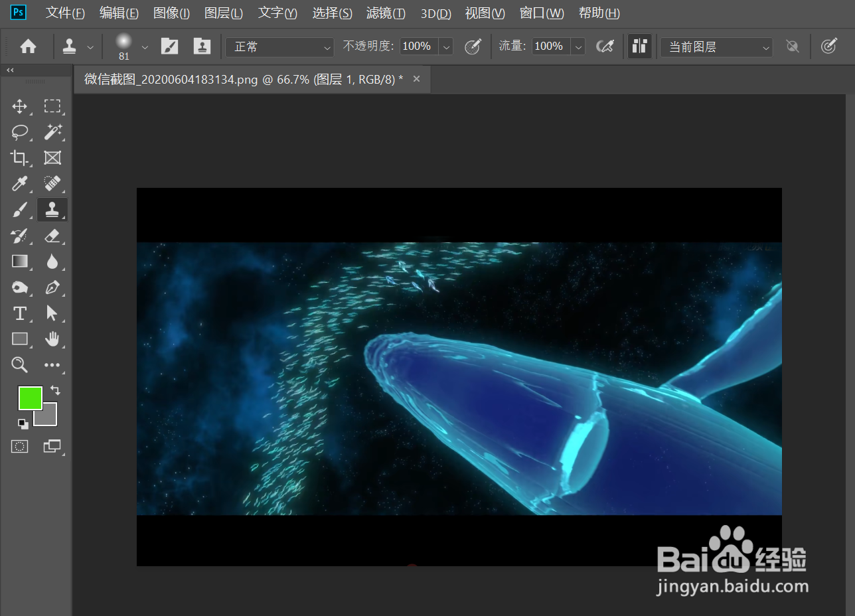Select the History Brush tool
Viewport: 855px width, 616px height.
pos(20,236)
